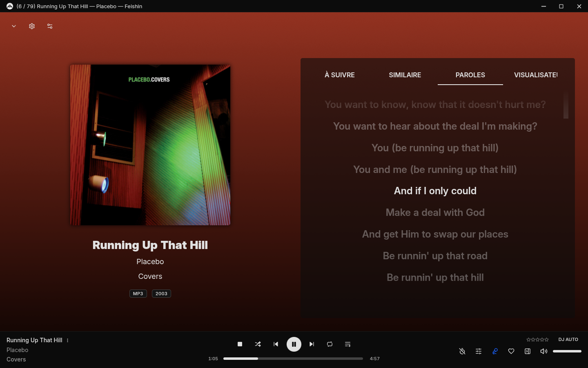Image resolution: width=588 pixels, height=368 pixels.
Task: Switch to the À SUIVRE tab
Action: 340,75
